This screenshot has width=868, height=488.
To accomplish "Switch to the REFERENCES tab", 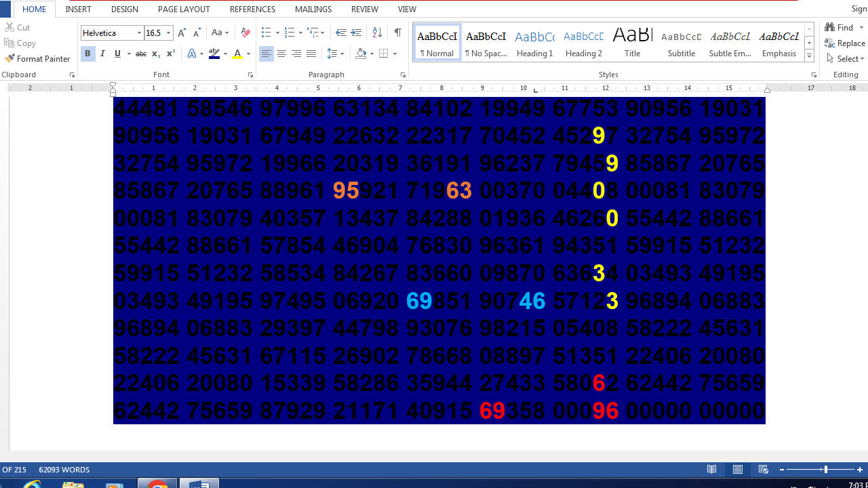I will click(x=252, y=9).
